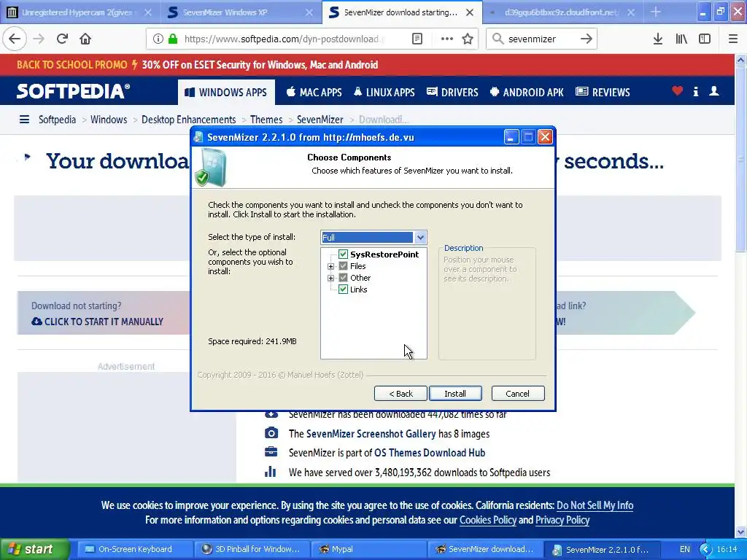Open the Softpedia user account icon
747x560 pixels.
point(713,90)
